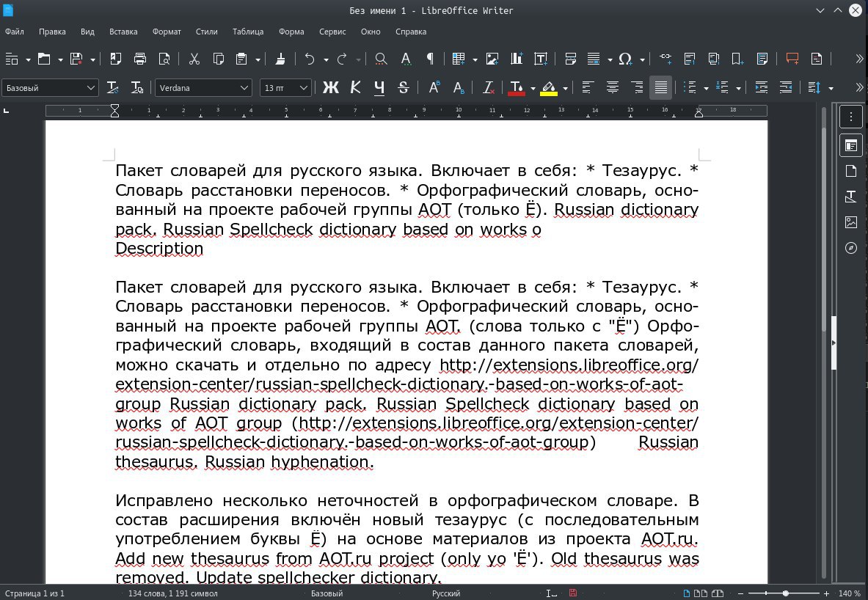
Task: Open Find and Replace magnifier
Action: (380, 59)
